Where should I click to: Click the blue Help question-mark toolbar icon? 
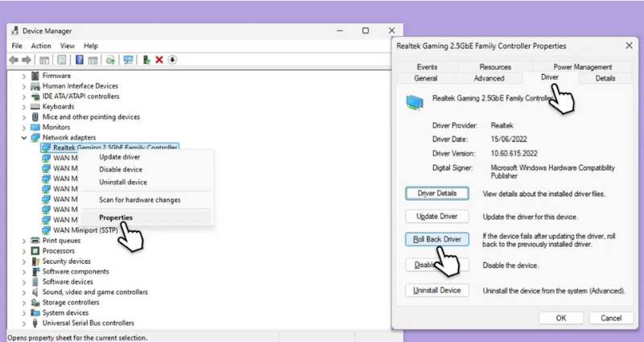coord(80,60)
